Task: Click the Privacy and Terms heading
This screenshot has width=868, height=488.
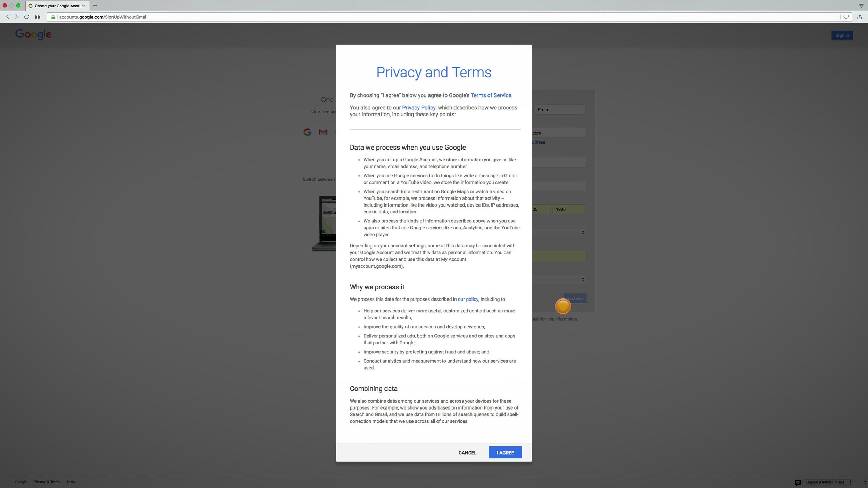Action: click(434, 73)
